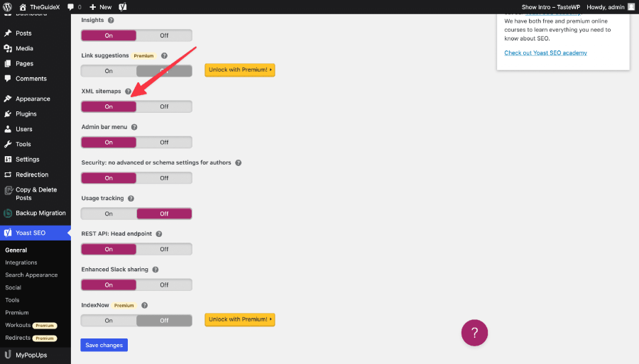Viewport: 639px width, 364px height.
Task: Click Show Intro – TasteWP
Action: [550, 7]
